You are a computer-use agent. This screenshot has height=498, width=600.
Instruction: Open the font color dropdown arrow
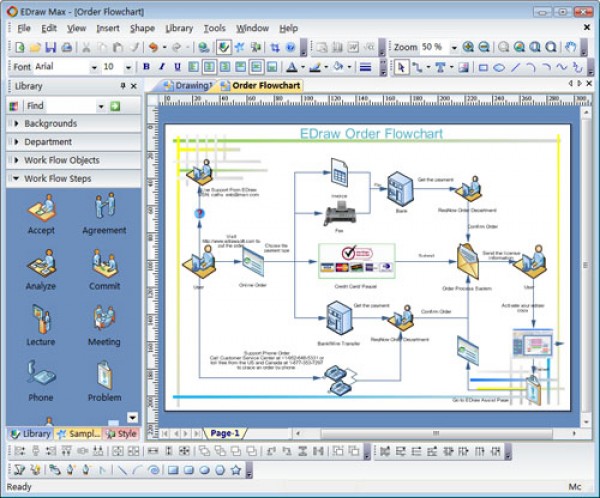click(x=303, y=68)
